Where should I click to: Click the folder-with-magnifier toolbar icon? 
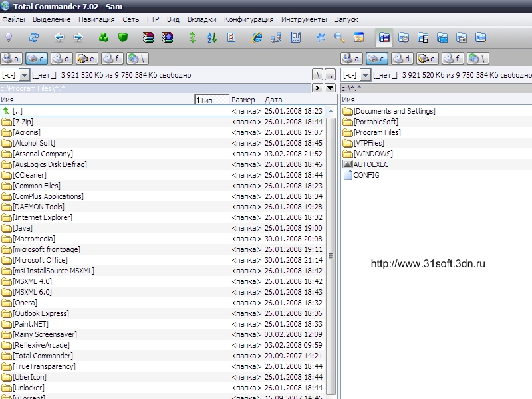[x=481, y=37]
